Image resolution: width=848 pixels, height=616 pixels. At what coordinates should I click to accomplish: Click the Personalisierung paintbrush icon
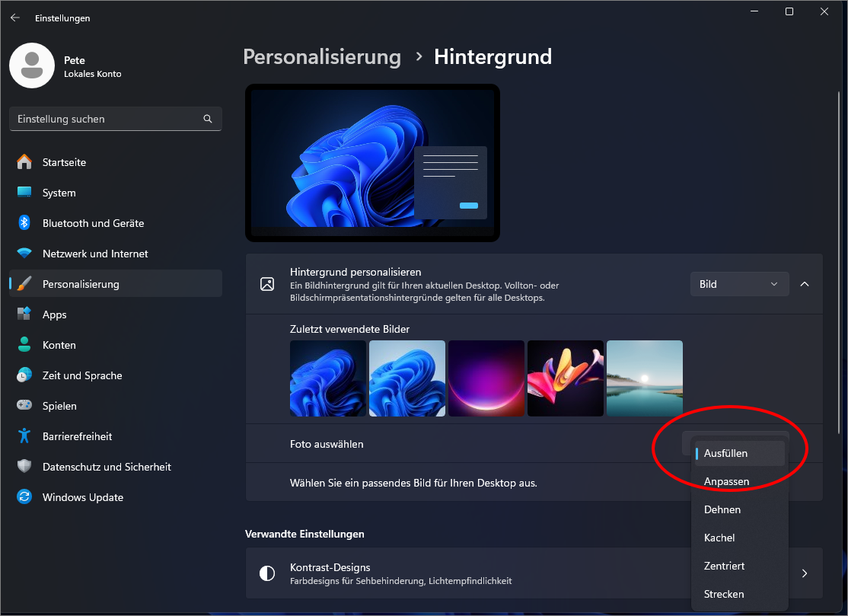[24, 283]
